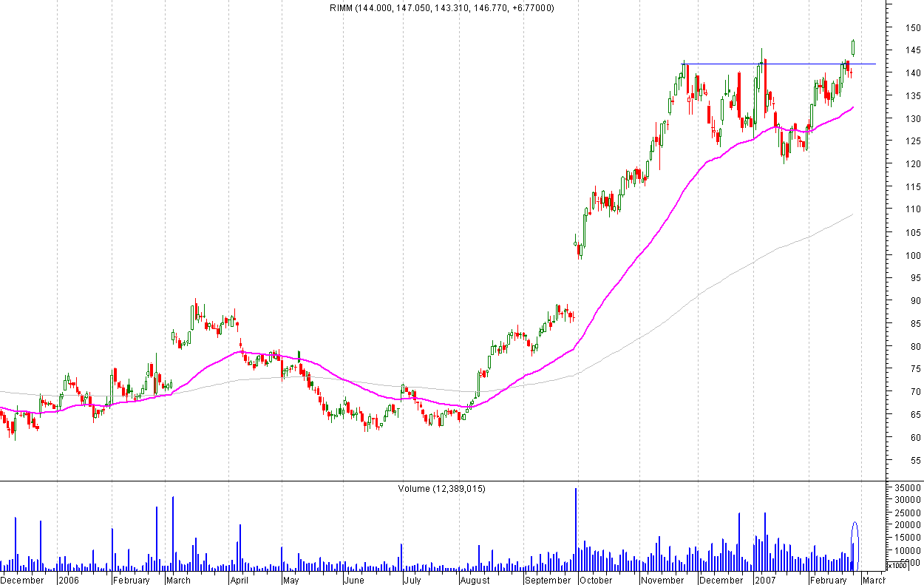Click the RIMM chart title with price values
The image size is (924, 585).
point(442,7)
